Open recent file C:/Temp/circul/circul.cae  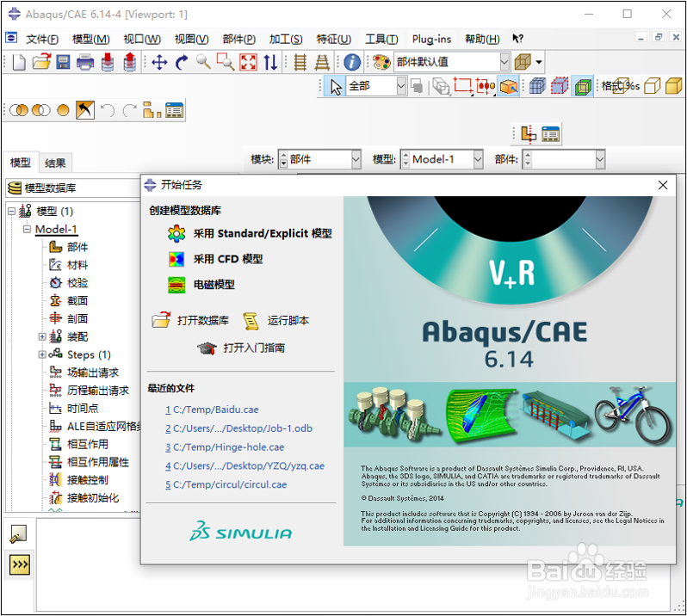point(226,485)
